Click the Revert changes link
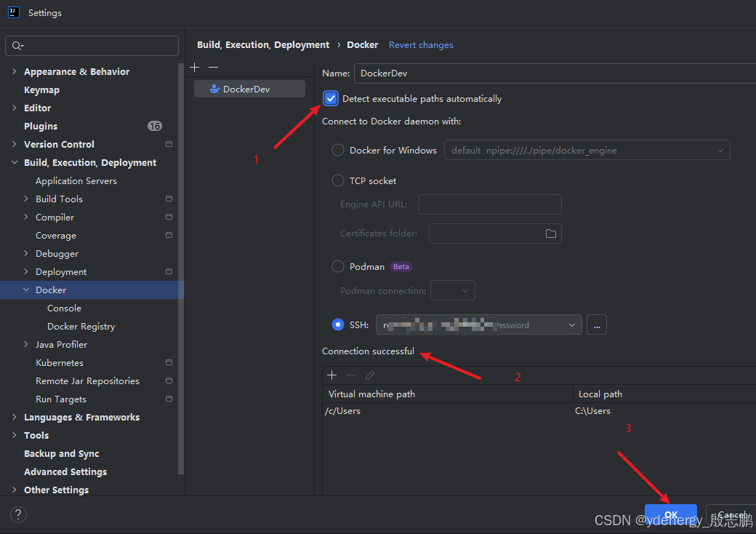 click(421, 45)
